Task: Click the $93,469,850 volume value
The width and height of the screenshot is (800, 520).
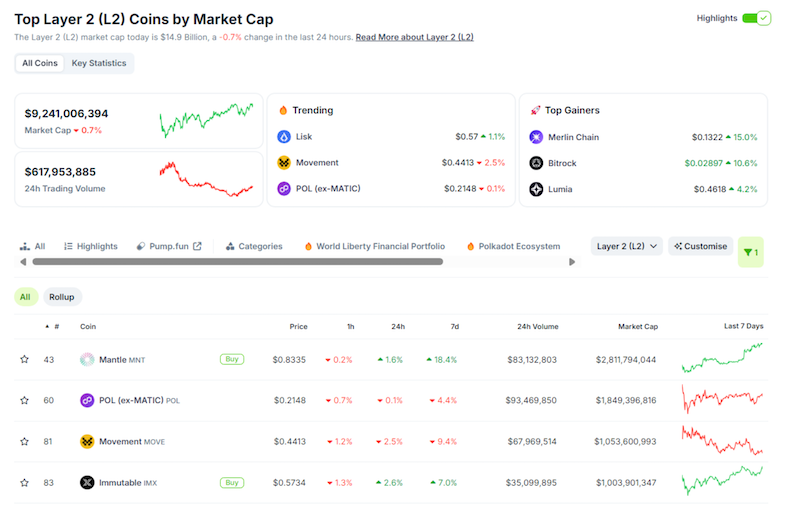Action: (x=531, y=401)
